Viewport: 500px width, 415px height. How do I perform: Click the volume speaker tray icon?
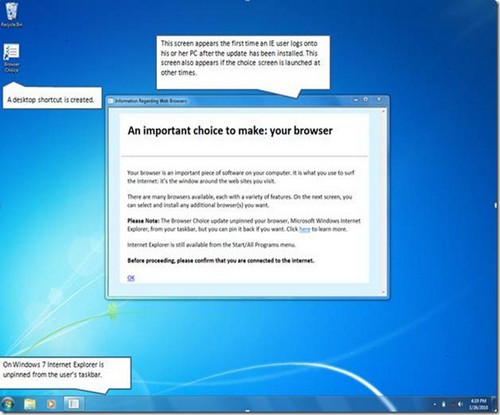(460, 404)
